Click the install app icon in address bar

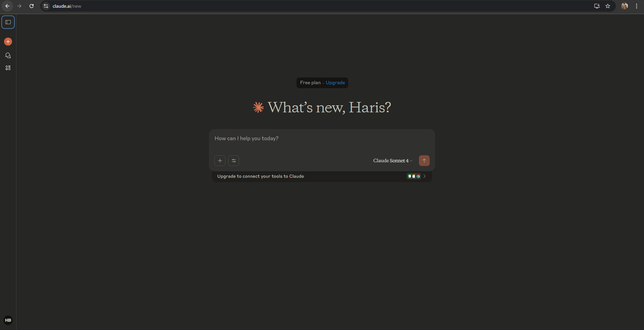597,6
